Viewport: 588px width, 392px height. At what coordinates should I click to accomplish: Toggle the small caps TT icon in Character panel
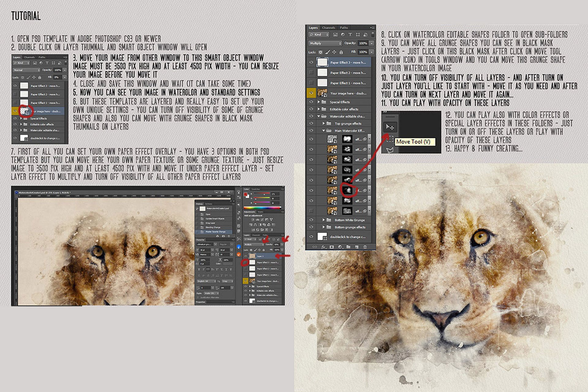click(x=208, y=270)
